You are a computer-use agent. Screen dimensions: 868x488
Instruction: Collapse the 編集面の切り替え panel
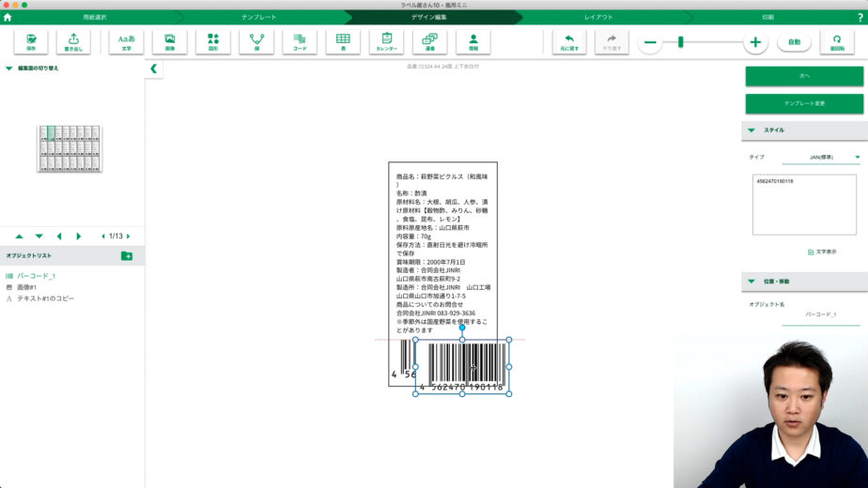pos(8,69)
